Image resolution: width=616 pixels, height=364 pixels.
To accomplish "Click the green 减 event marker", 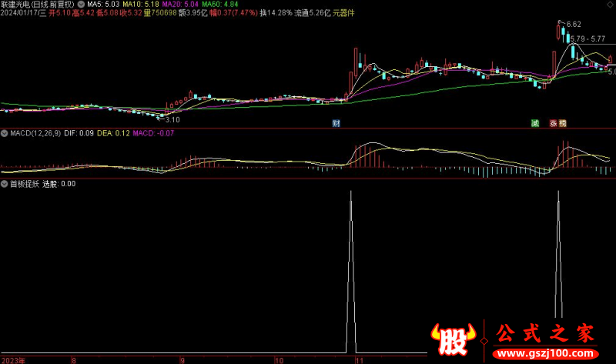I will tap(534, 123).
